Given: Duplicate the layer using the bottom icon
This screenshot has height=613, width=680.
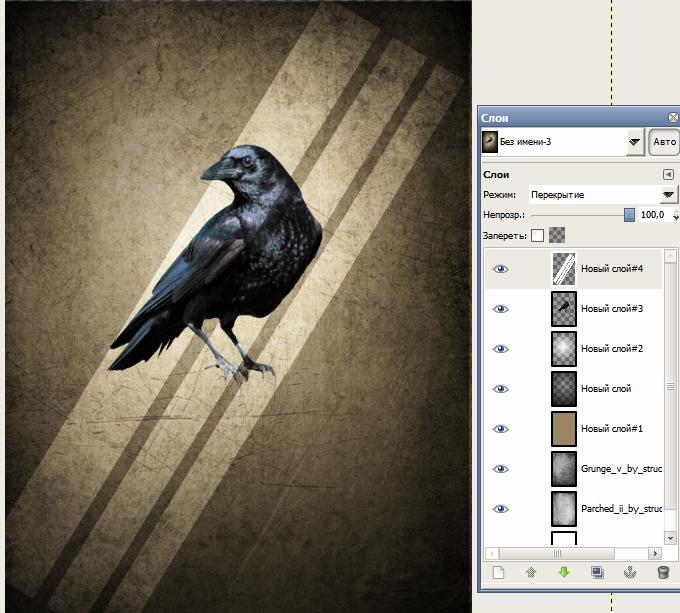Looking at the screenshot, I should coord(597,573).
